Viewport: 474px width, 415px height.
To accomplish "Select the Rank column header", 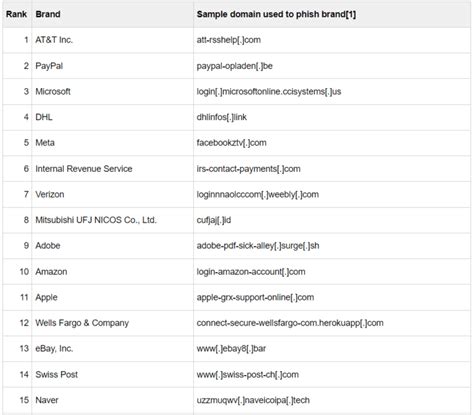I will click(17, 14).
